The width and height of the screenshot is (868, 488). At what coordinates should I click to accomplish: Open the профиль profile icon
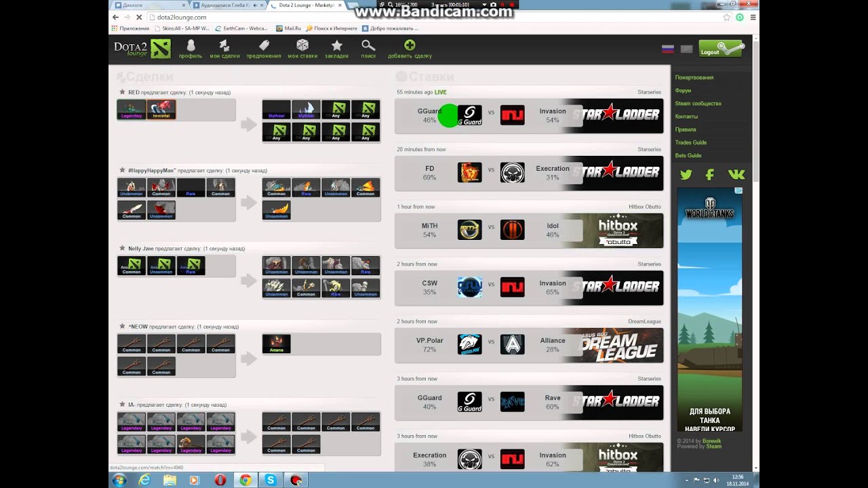click(191, 49)
